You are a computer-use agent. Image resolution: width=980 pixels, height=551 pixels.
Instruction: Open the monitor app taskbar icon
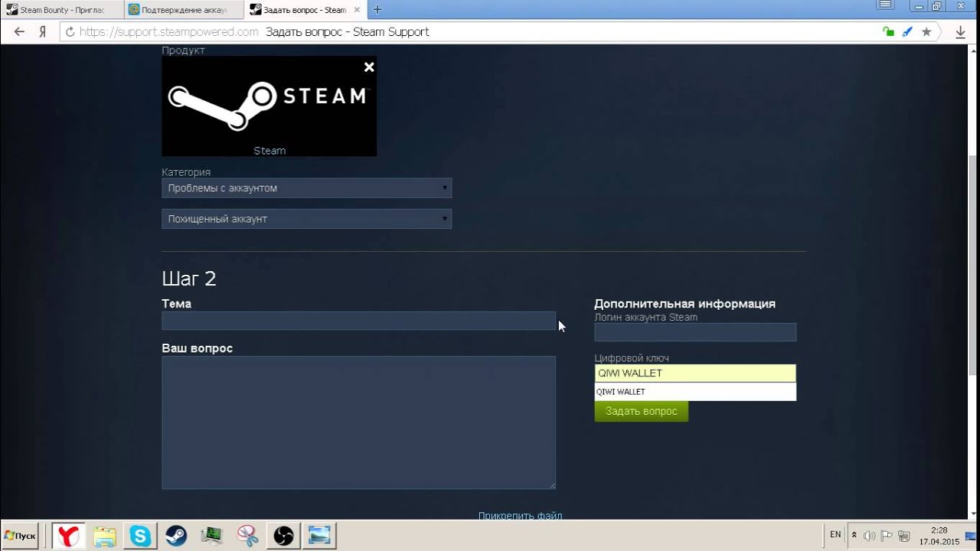(211, 536)
